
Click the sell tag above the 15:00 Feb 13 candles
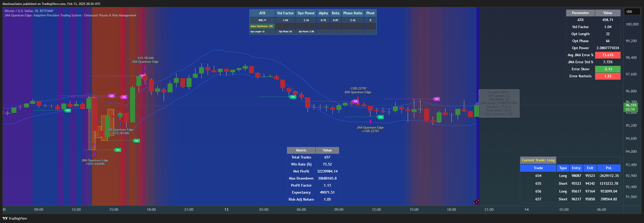437,99
